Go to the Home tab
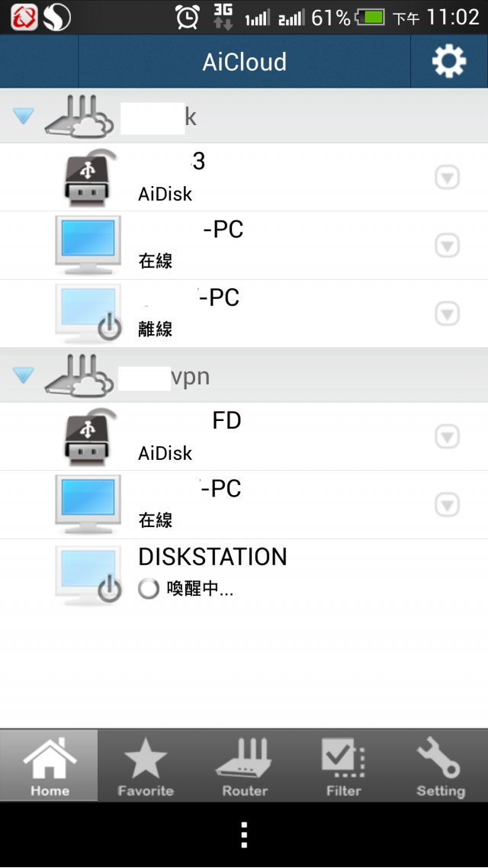488x868 pixels. (x=50, y=766)
